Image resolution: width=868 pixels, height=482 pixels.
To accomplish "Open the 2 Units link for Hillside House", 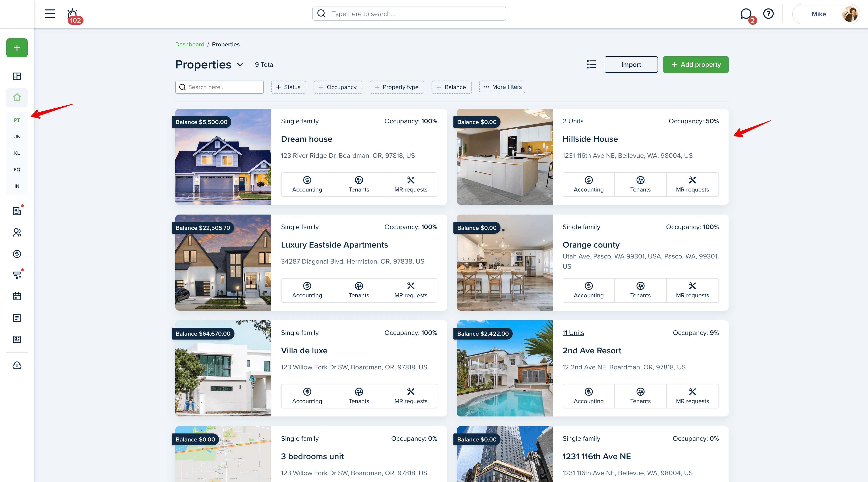I will 573,121.
